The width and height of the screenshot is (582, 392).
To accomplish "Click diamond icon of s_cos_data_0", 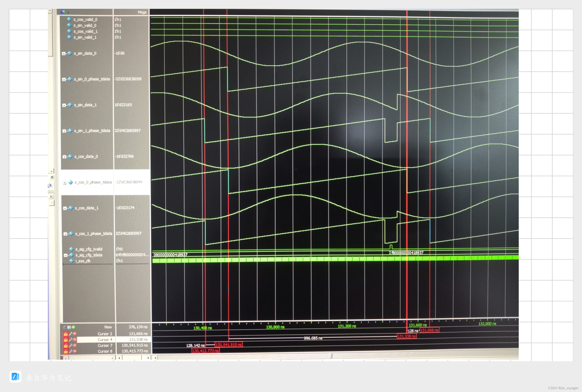I will click(x=70, y=157).
